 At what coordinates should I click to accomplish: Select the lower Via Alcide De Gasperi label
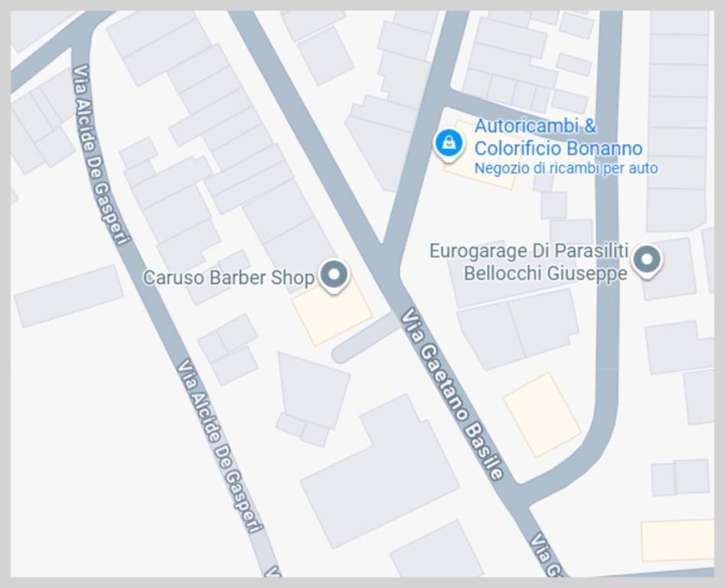coord(219,445)
